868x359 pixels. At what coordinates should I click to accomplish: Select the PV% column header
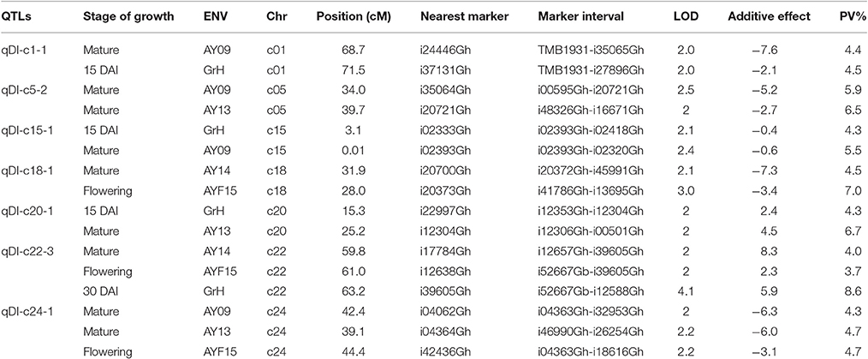click(849, 17)
